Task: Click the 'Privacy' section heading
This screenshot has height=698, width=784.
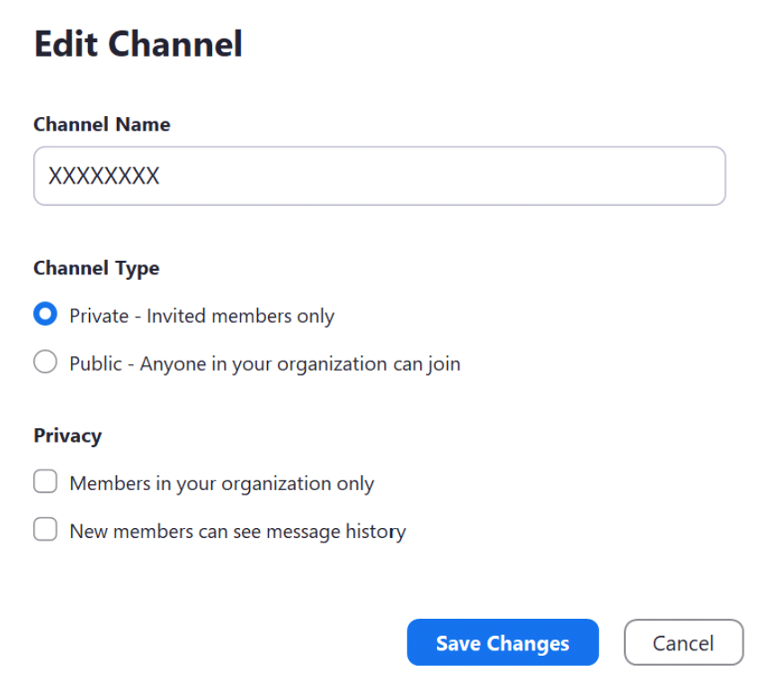Action: tap(67, 435)
